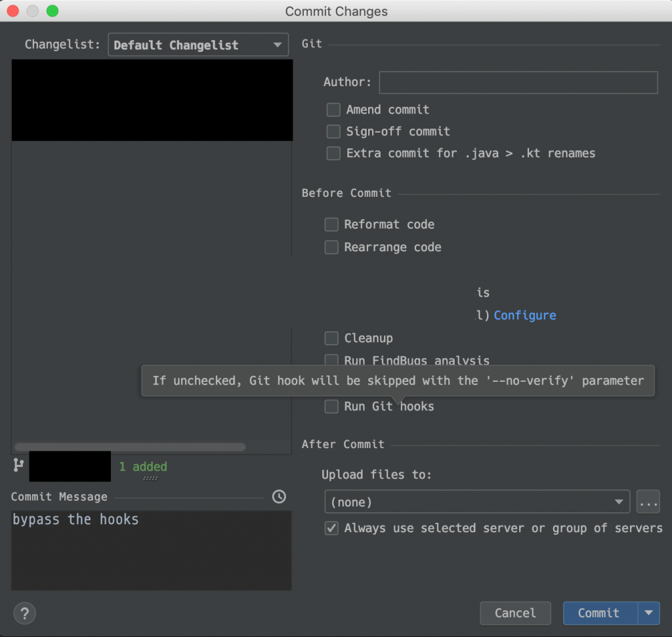Open the Configure link

click(524, 316)
